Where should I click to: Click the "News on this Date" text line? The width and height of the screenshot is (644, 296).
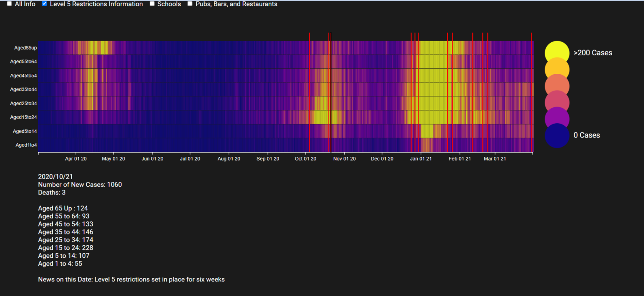(x=131, y=279)
